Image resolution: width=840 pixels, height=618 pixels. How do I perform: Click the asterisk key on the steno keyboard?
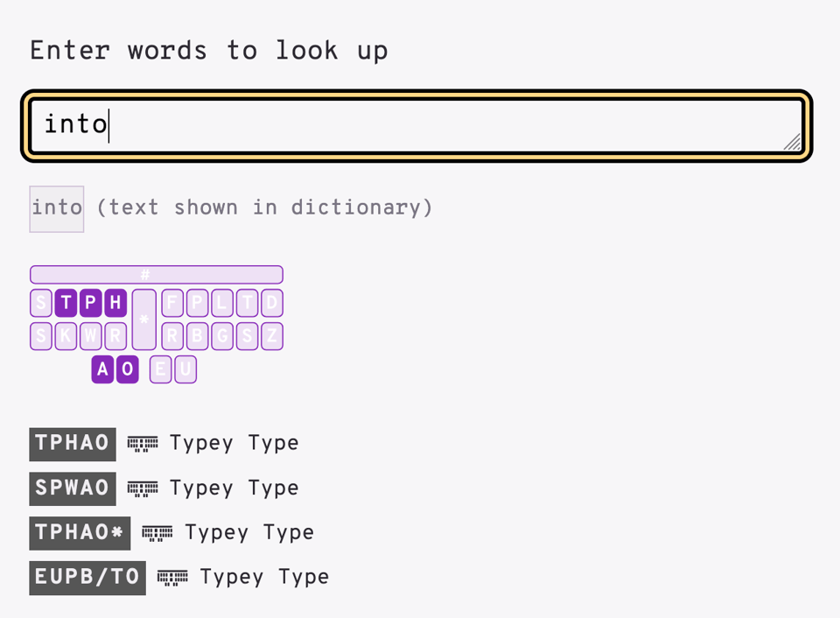coord(143,320)
